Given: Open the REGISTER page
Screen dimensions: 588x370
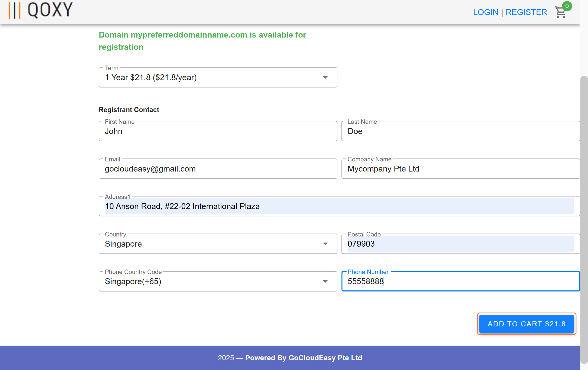Looking at the screenshot, I should click(x=526, y=12).
